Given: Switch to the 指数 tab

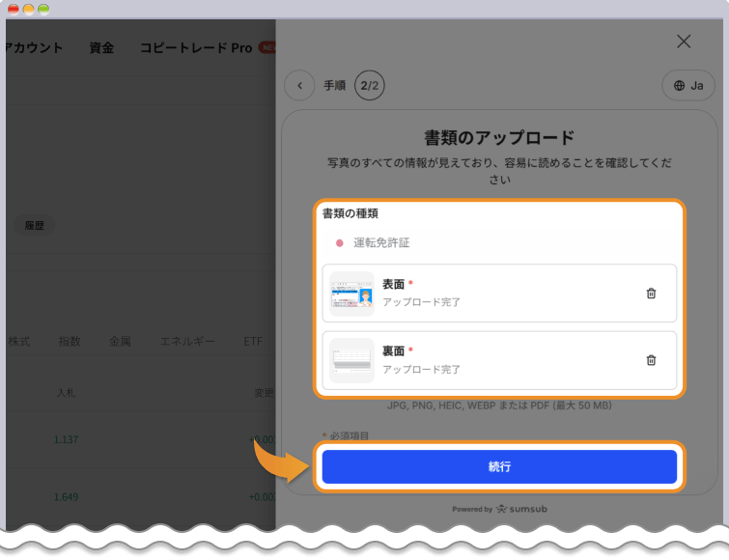Looking at the screenshot, I should coord(70,342).
